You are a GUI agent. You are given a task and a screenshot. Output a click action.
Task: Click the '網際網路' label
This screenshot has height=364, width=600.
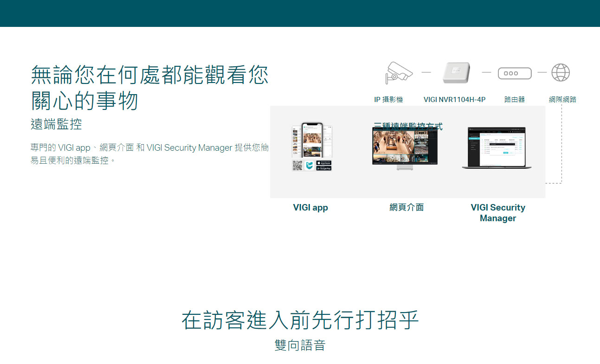point(563,100)
